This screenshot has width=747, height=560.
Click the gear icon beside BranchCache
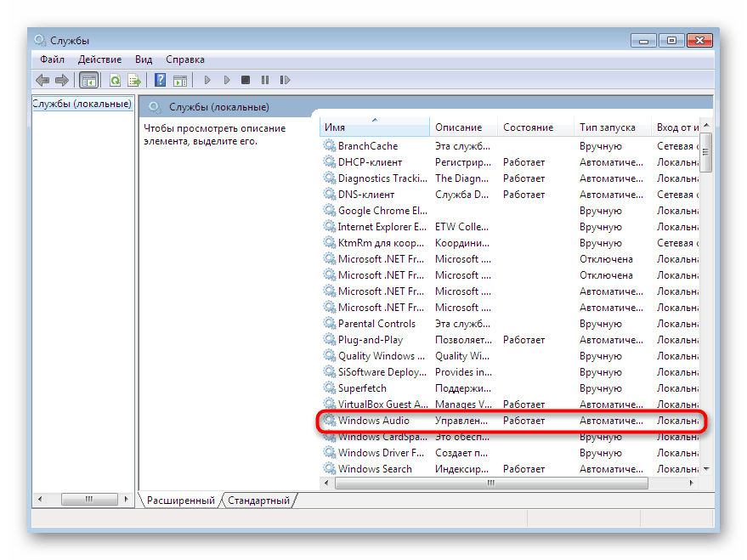click(329, 145)
